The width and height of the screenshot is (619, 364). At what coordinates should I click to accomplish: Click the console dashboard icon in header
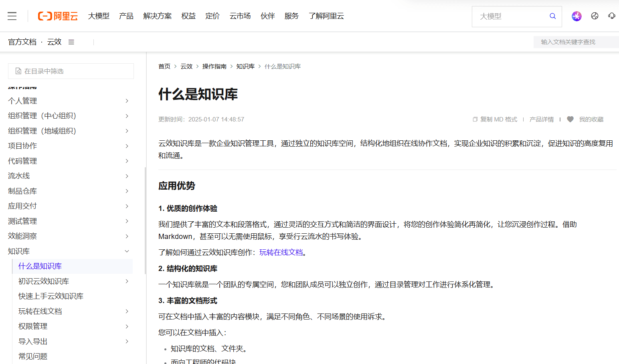595,16
